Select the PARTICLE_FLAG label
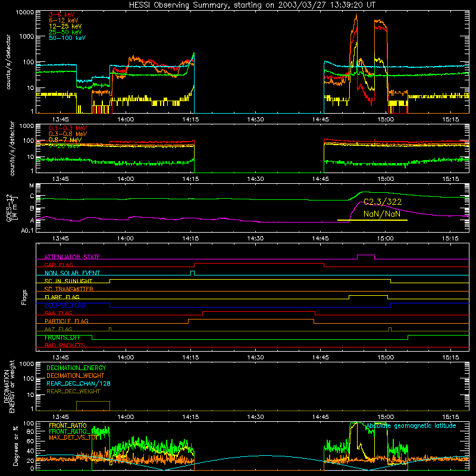The height and width of the screenshot is (476, 476). click(x=67, y=321)
